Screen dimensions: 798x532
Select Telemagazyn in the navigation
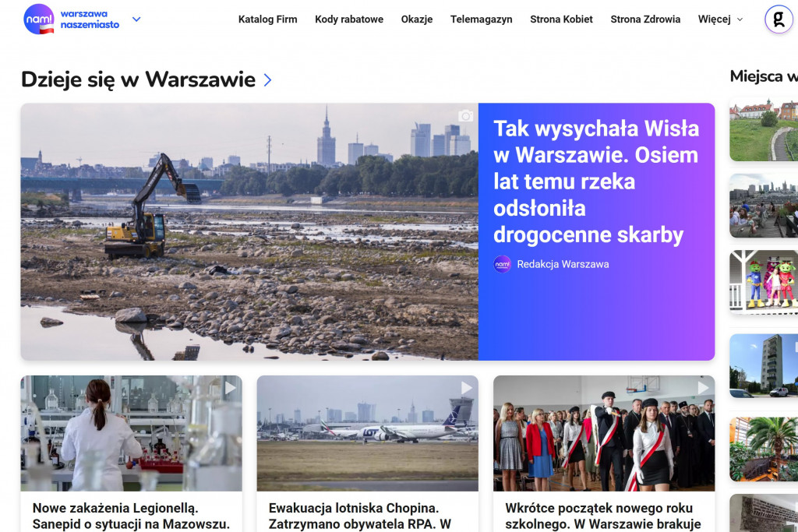pyautogui.click(x=481, y=19)
